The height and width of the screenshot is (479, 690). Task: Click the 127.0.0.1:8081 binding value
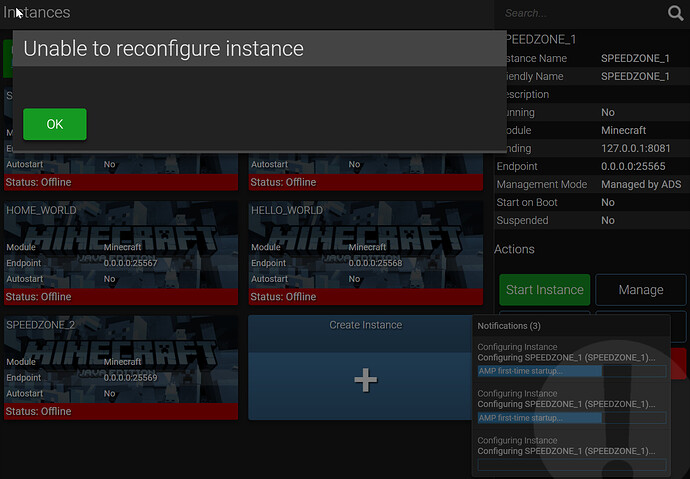(x=635, y=148)
